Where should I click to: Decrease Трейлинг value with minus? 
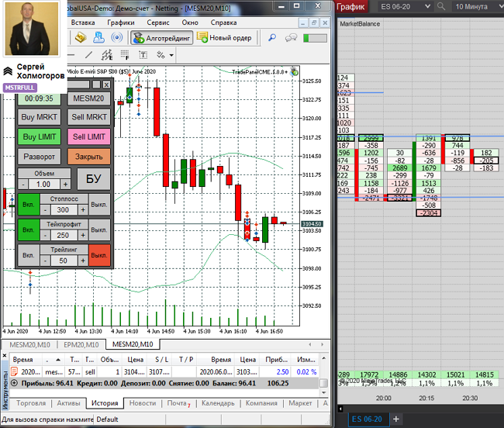point(45,261)
